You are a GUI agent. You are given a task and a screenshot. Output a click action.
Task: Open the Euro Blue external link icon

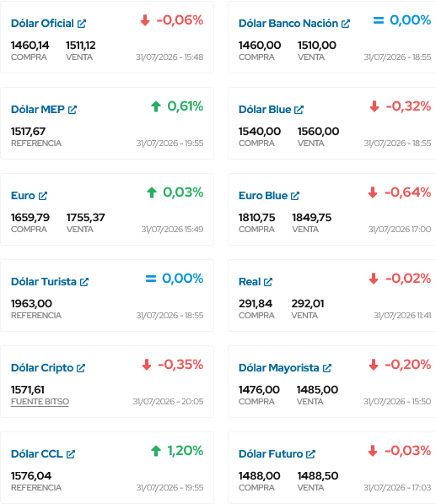point(295,196)
